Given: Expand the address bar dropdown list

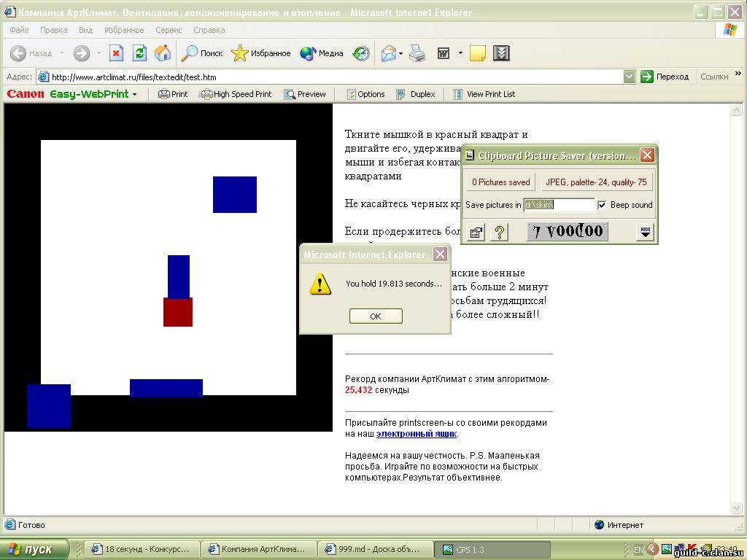Looking at the screenshot, I should 630,77.
